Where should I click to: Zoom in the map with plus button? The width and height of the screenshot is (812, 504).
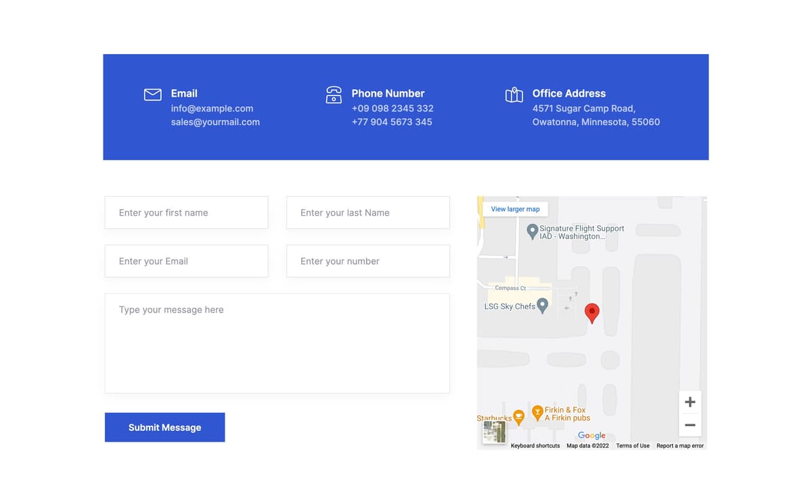690,402
